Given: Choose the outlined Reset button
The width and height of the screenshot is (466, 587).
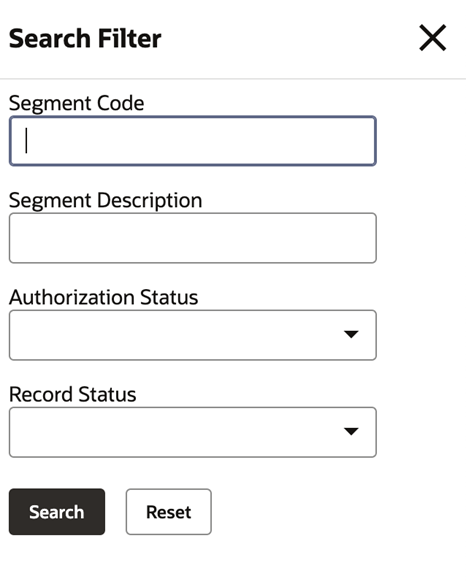Looking at the screenshot, I should tap(168, 512).
